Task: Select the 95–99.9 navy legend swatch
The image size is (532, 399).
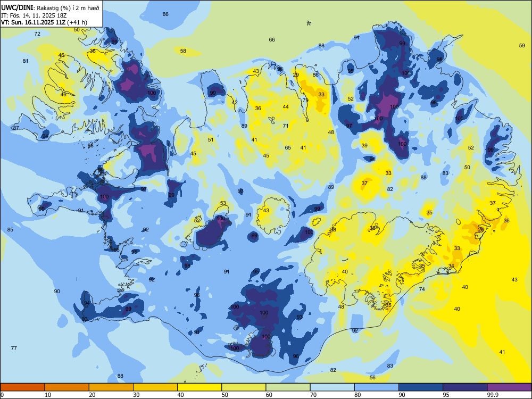Action: point(465,387)
